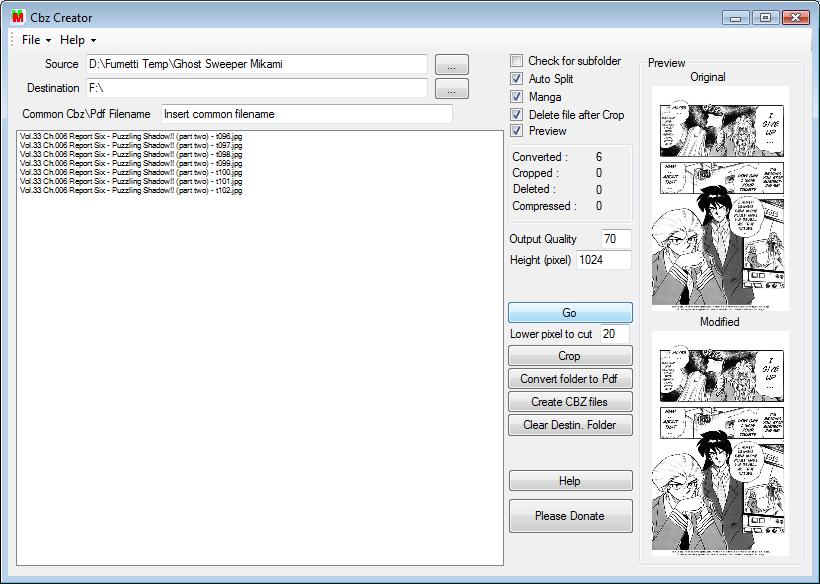Click the Cropped label
This screenshot has width=820, height=584.
click(536, 173)
